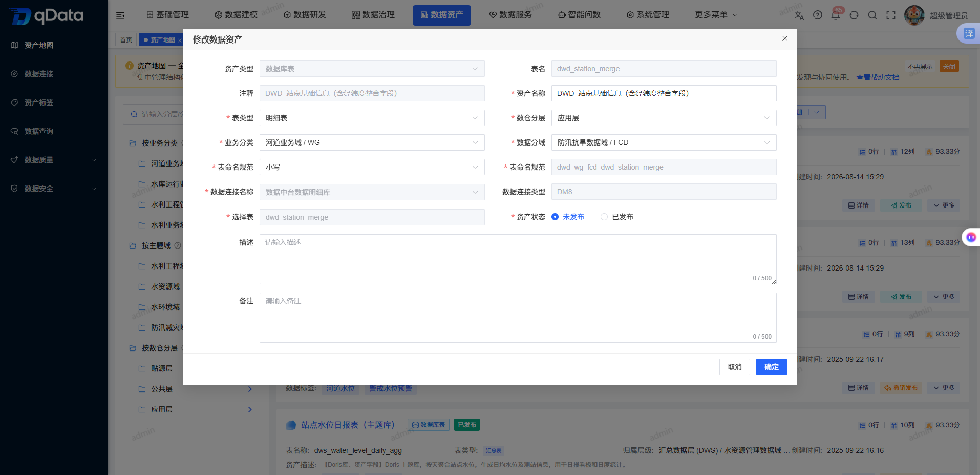Open 资产标签 in the sidebar
This screenshot has width=980, height=475.
(x=39, y=102)
